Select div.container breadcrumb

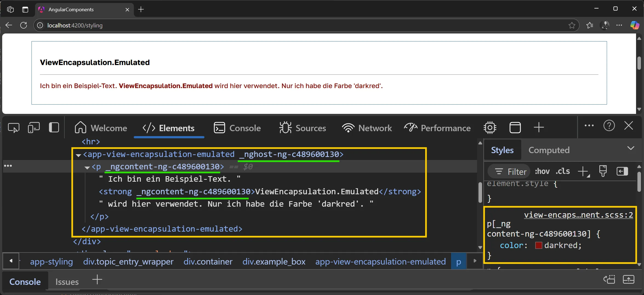pyautogui.click(x=208, y=262)
